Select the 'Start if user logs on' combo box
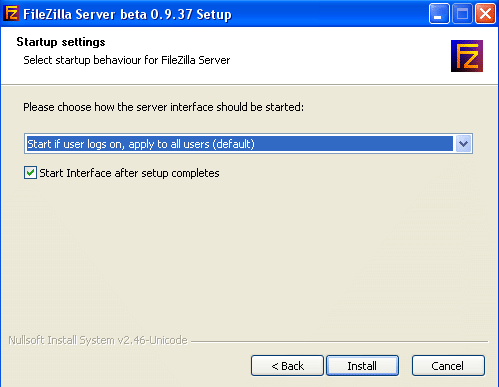This screenshot has width=499, height=387. coord(248,144)
